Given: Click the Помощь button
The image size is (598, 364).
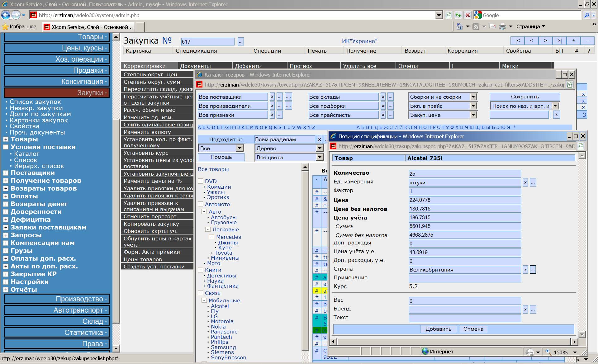Looking at the screenshot, I should pyautogui.click(x=221, y=157).
